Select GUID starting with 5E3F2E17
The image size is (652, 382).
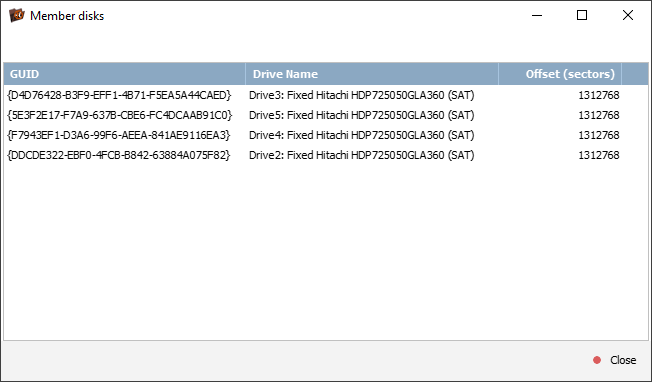(120, 115)
